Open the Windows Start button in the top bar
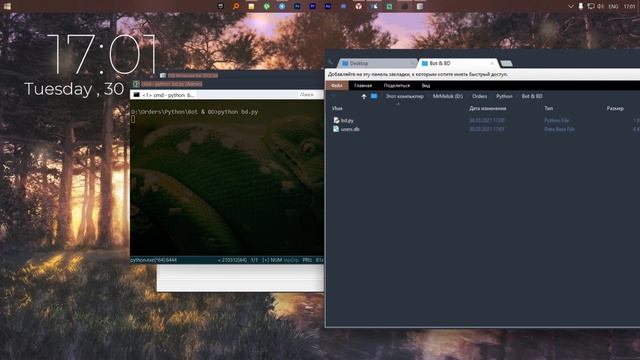This screenshot has width=640, height=360. tap(7, 6)
